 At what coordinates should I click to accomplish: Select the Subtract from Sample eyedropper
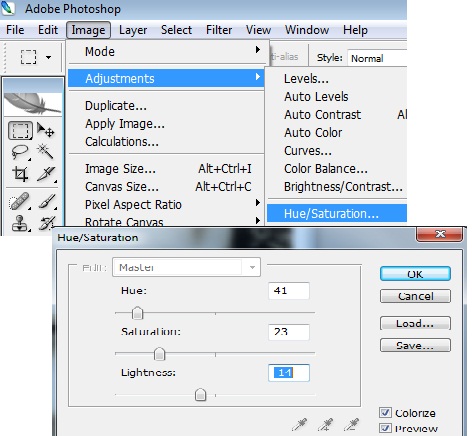352,424
